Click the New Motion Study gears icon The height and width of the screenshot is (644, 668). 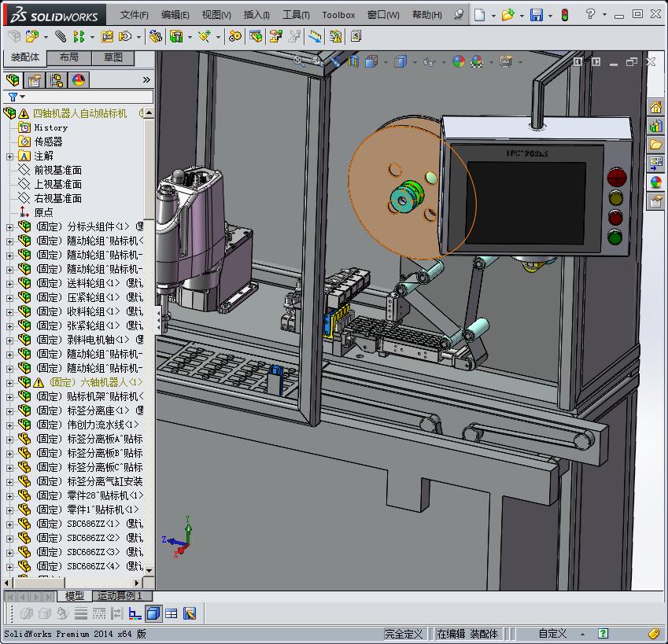[234, 37]
